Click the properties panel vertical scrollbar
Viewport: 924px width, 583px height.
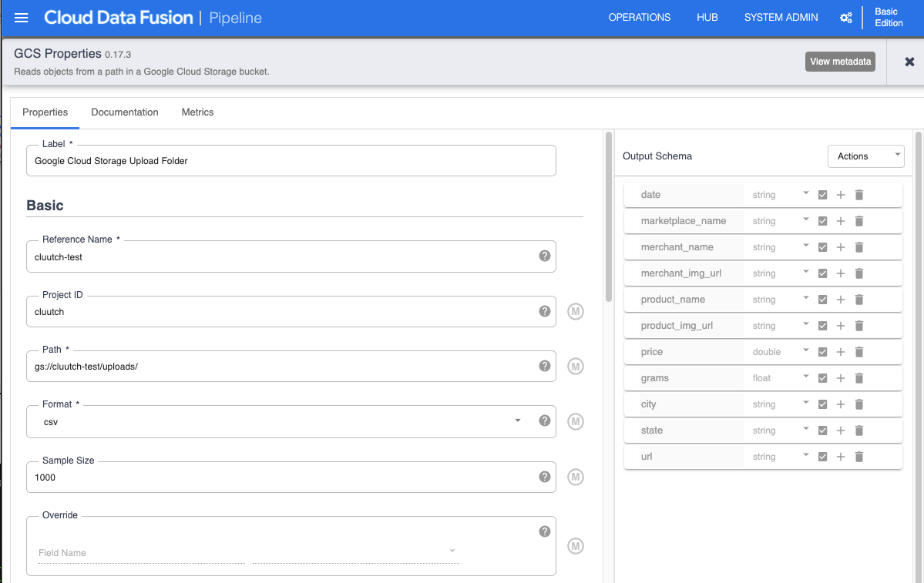[609, 216]
